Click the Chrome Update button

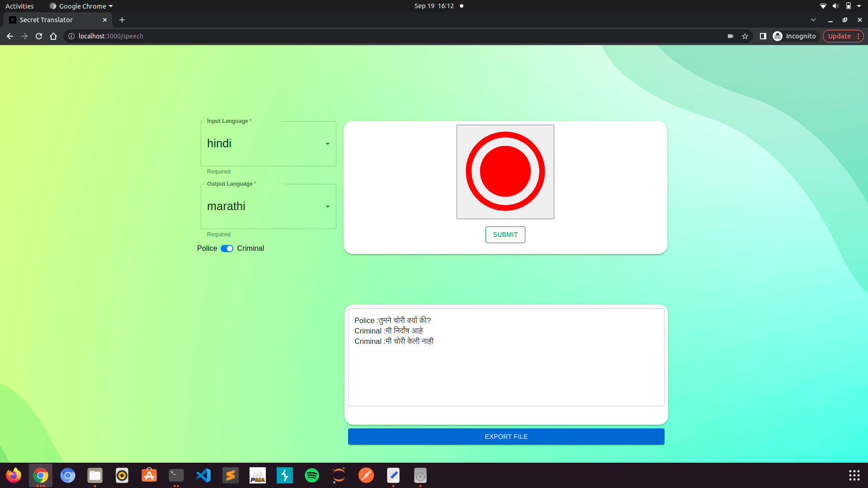[x=843, y=36]
